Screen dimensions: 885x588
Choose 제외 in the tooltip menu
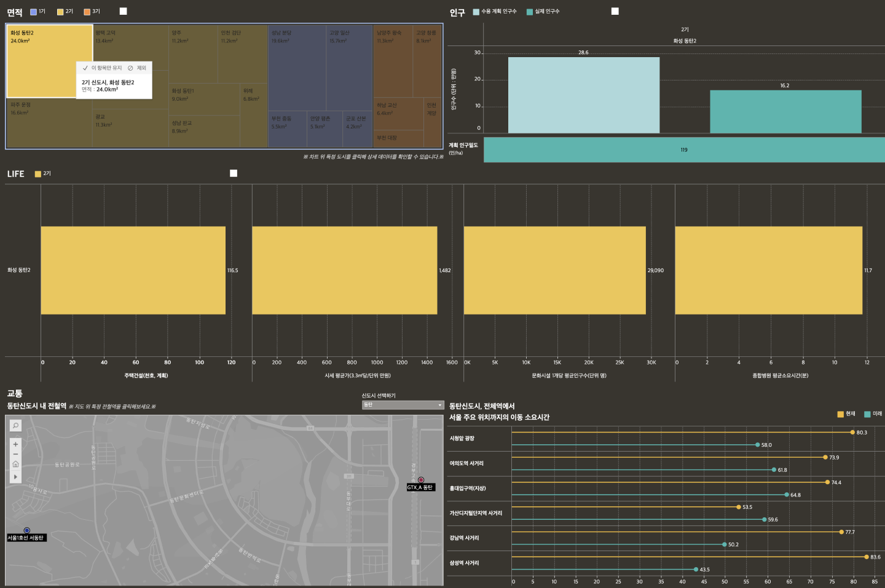(137, 68)
